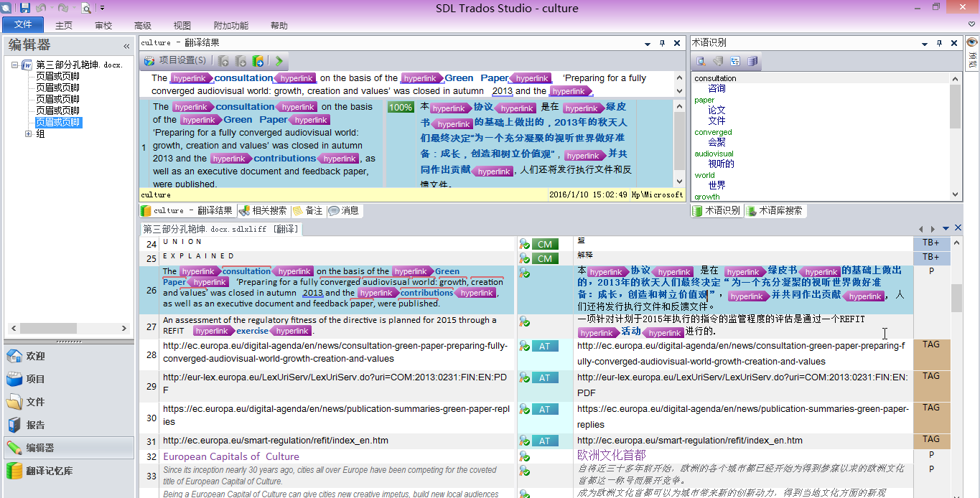
Task: Expand the 组 tree node
Action: pos(29,133)
